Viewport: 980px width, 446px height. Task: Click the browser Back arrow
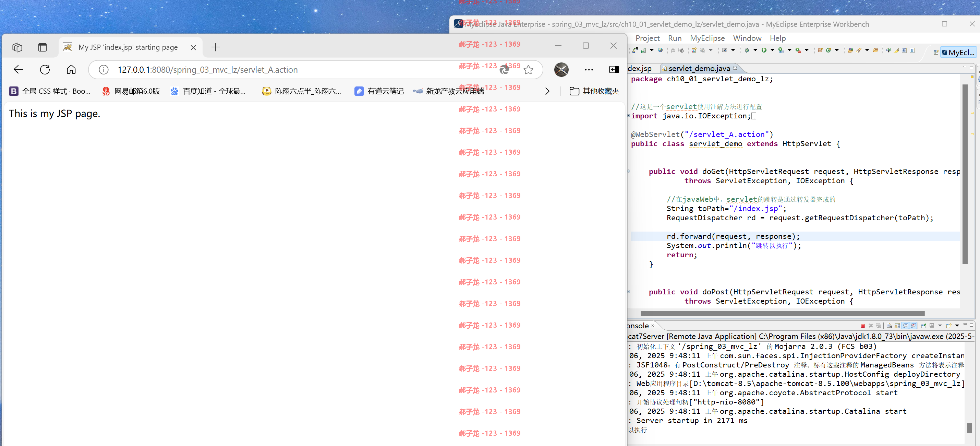[x=18, y=70]
